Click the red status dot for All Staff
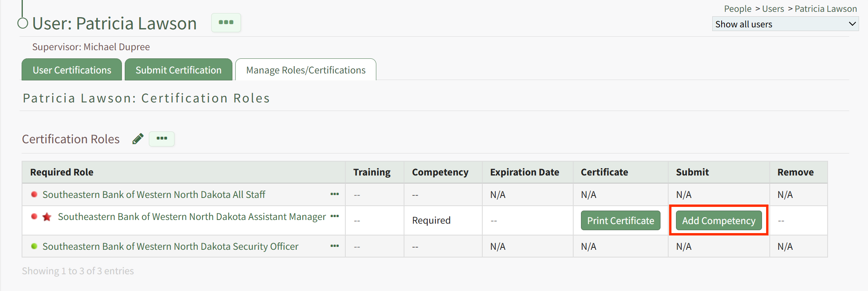This screenshot has height=291, width=868. coord(34,194)
